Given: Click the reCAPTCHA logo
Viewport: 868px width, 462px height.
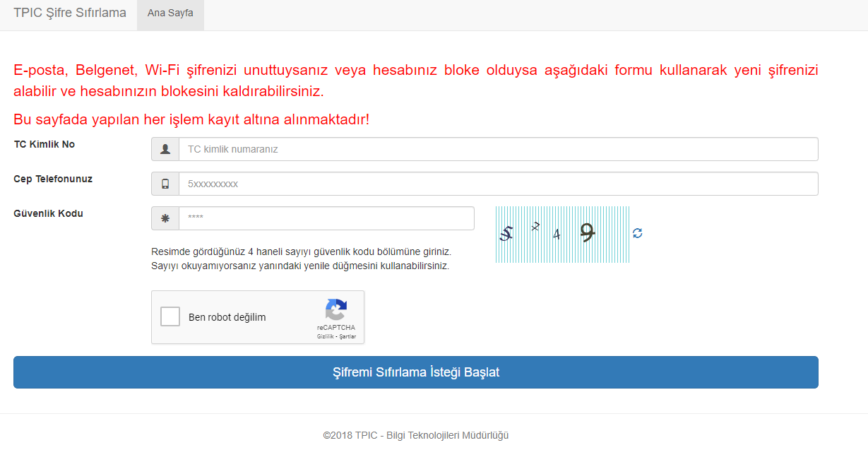Looking at the screenshot, I should pos(336,310).
